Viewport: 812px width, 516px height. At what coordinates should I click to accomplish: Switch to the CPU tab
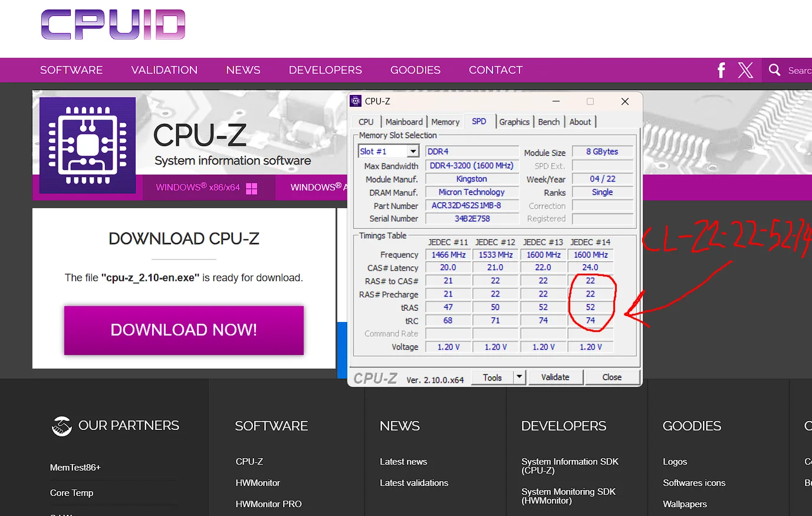tap(366, 122)
